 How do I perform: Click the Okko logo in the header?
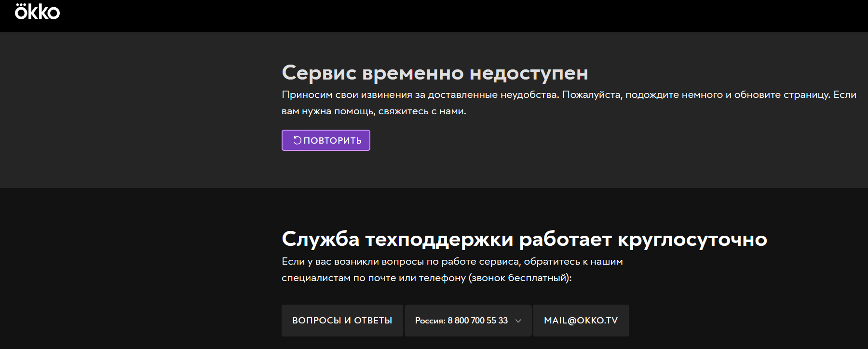[x=37, y=12]
